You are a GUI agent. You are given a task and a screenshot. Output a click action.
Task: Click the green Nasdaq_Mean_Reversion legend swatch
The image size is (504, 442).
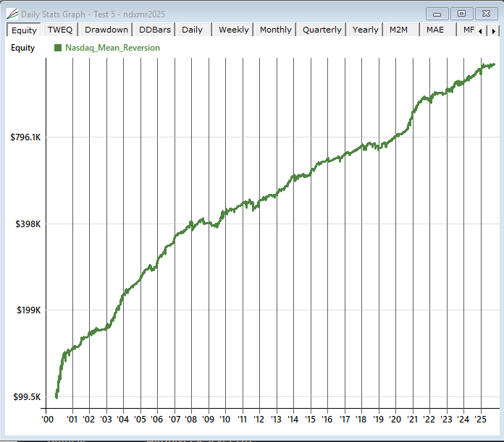(x=59, y=48)
